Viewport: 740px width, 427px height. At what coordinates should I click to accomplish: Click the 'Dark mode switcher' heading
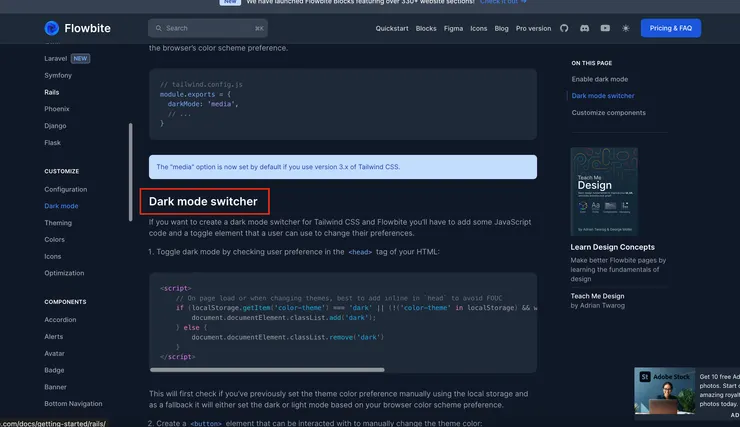pos(203,201)
